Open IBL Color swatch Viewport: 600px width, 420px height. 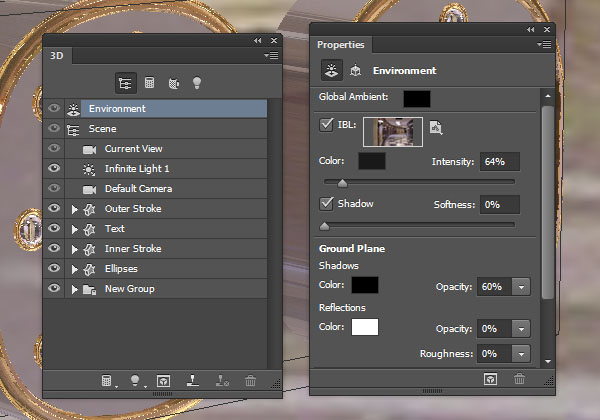pyautogui.click(x=372, y=161)
